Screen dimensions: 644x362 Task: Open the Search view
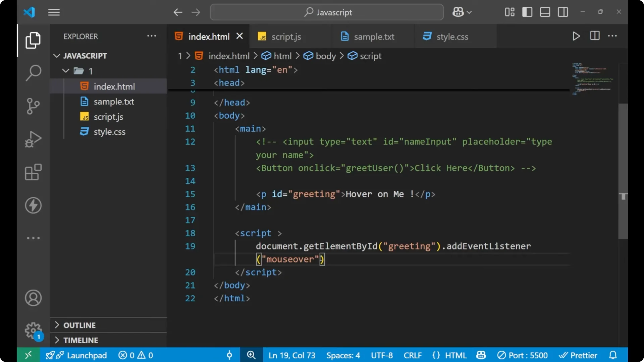tap(33, 72)
